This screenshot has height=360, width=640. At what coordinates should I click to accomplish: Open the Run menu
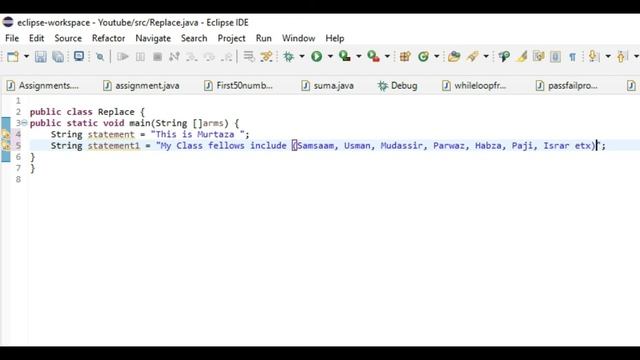coord(264,38)
